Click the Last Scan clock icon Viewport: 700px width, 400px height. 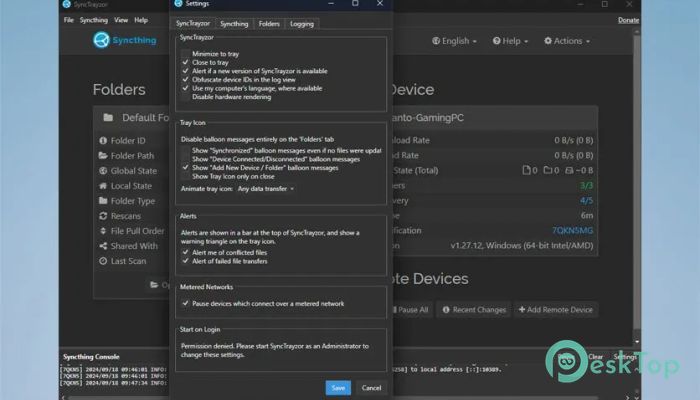pos(103,261)
